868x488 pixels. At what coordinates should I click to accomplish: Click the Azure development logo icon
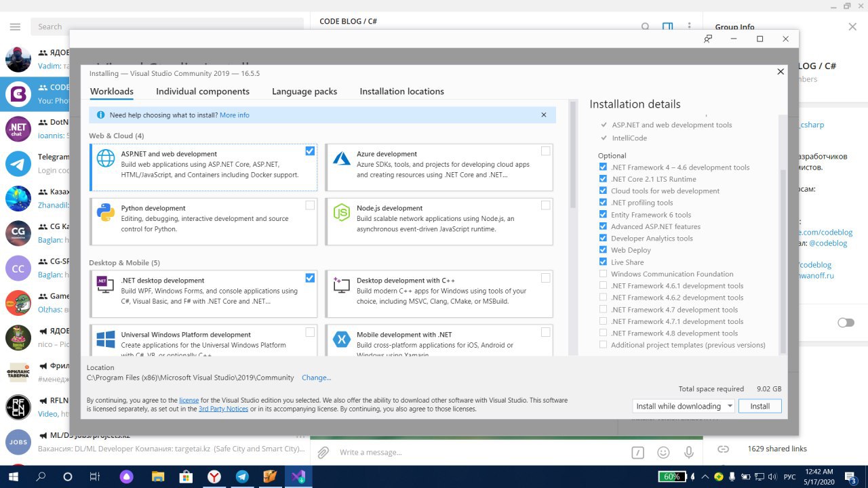[x=341, y=158]
